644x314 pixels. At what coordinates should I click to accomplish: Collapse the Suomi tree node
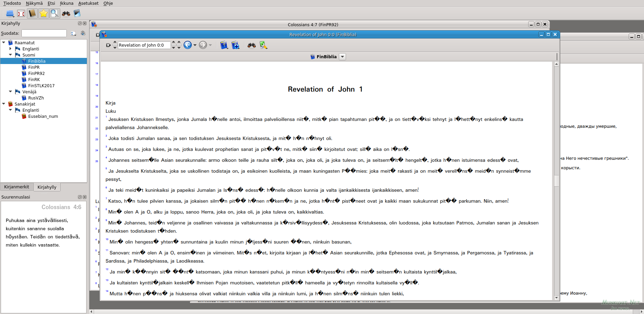[x=11, y=55]
